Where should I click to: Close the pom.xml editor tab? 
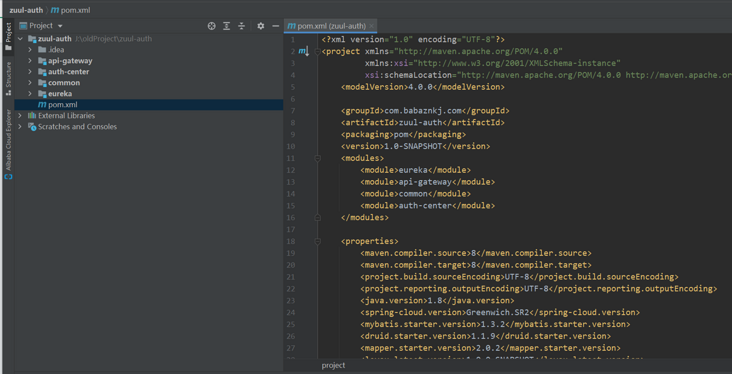tap(371, 26)
